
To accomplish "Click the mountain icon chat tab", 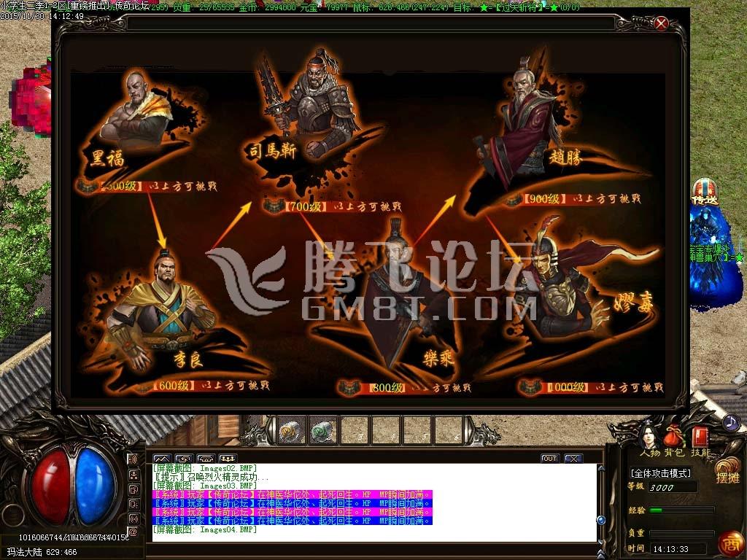I will 162,459.
